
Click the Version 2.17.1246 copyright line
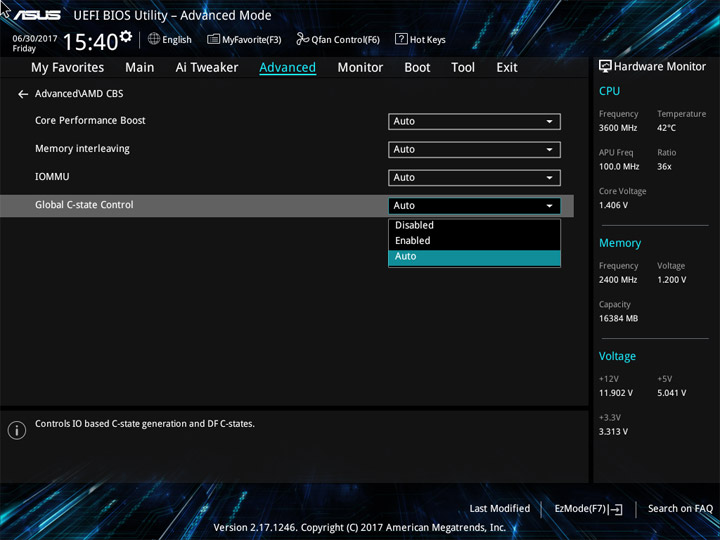click(x=360, y=528)
